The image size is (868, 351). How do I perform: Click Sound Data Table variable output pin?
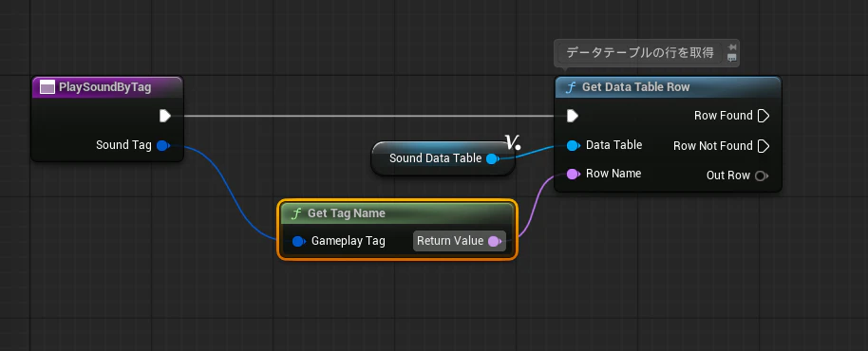[492, 159]
